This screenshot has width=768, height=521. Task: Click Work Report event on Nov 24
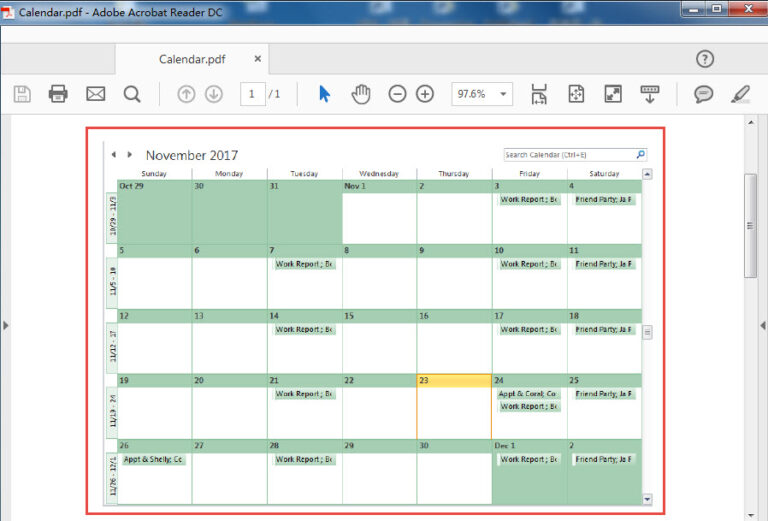pos(529,406)
